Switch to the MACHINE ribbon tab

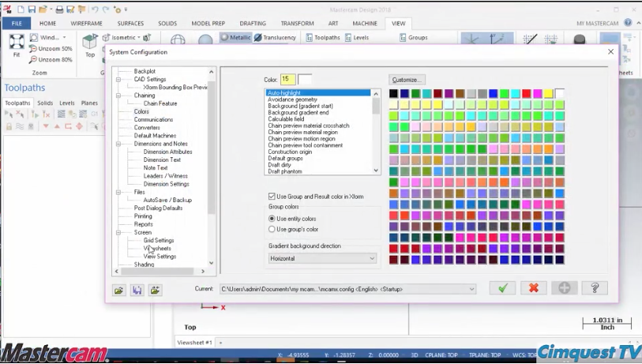(365, 24)
